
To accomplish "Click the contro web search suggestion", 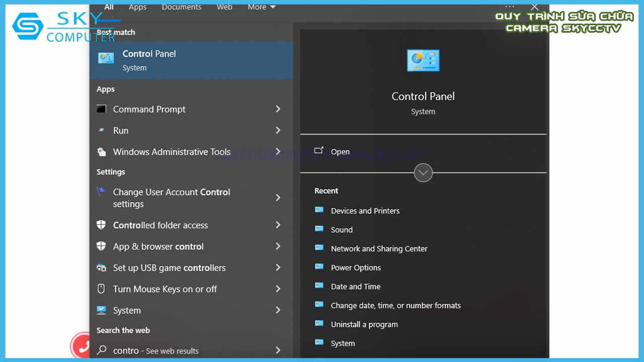I will click(156, 350).
